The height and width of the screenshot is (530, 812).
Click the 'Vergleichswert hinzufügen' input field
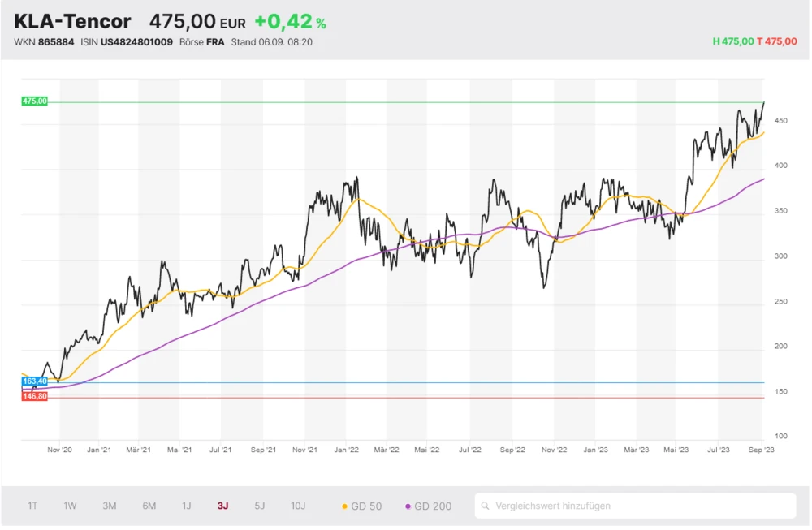point(641,506)
